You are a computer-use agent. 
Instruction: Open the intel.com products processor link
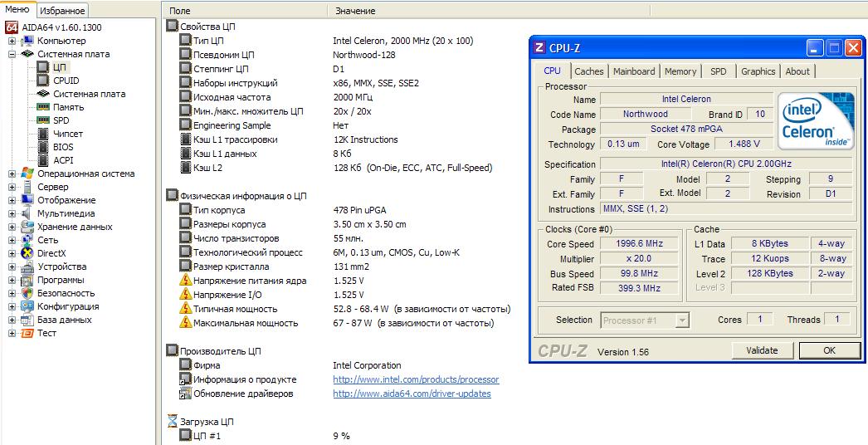[416, 379]
